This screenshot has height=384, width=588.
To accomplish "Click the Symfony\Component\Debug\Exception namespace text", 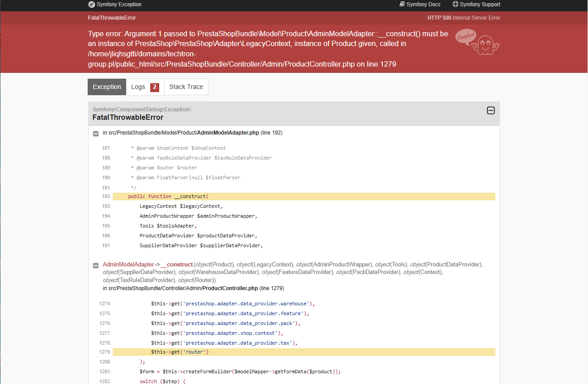I will click(x=142, y=110).
